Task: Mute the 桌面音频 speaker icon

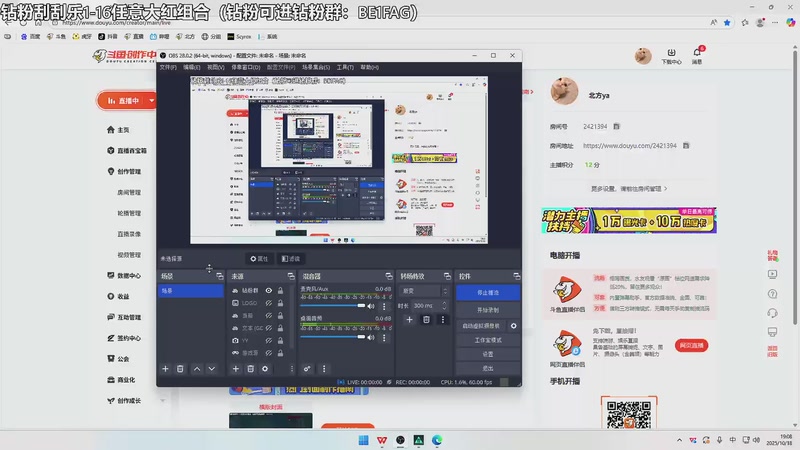Action: 371,337
